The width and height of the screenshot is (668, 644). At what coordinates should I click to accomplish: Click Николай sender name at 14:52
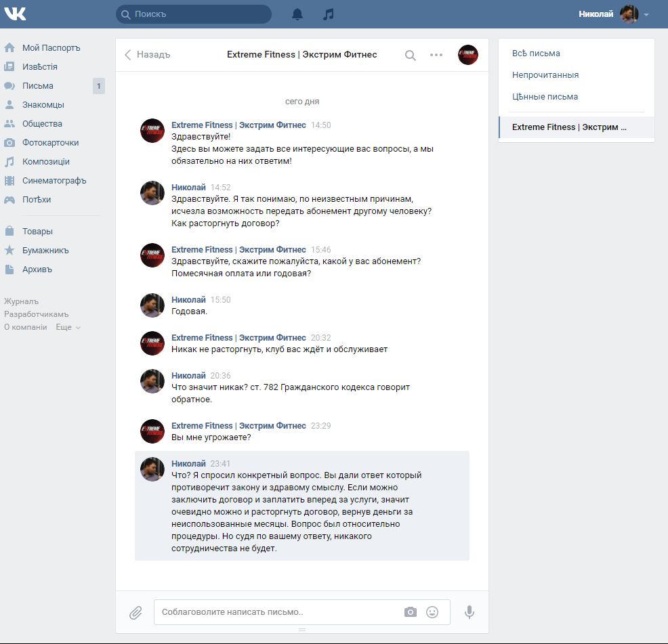pos(188,187)
